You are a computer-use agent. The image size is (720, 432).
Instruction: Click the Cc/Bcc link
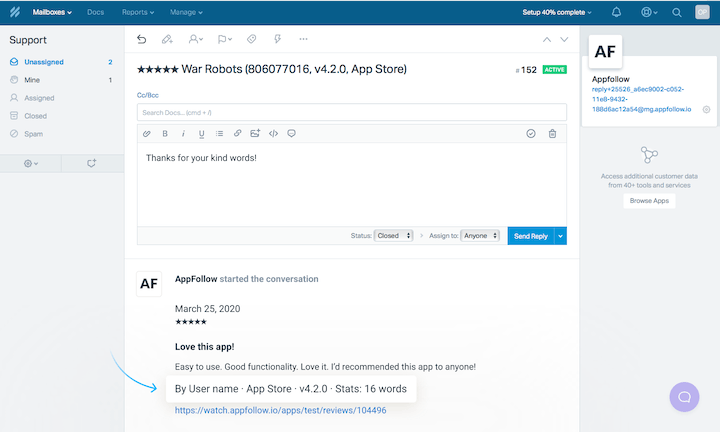(x=148, y=95)
